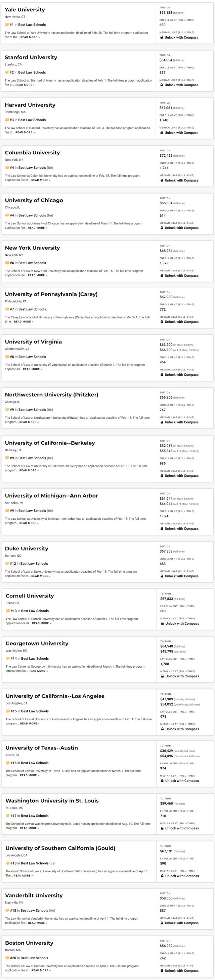Open the University of Virginia title link
215x980 pixels.
pos(33,342)
